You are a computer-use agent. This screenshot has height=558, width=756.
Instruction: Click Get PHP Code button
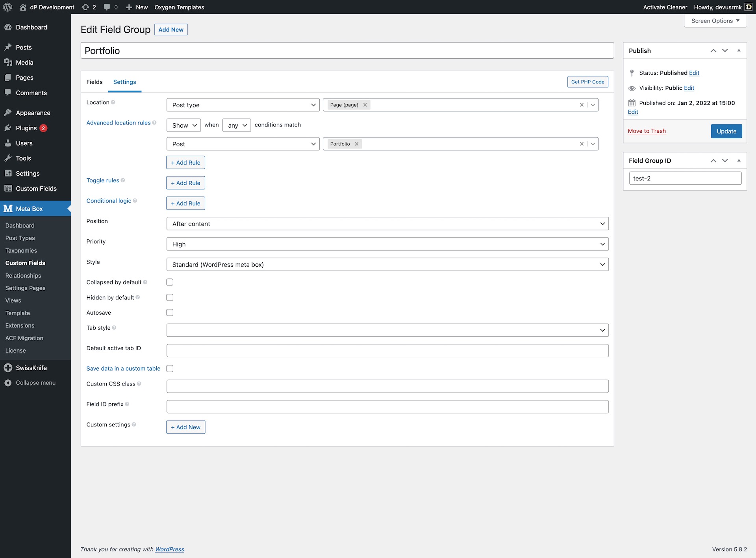point(587,82)
